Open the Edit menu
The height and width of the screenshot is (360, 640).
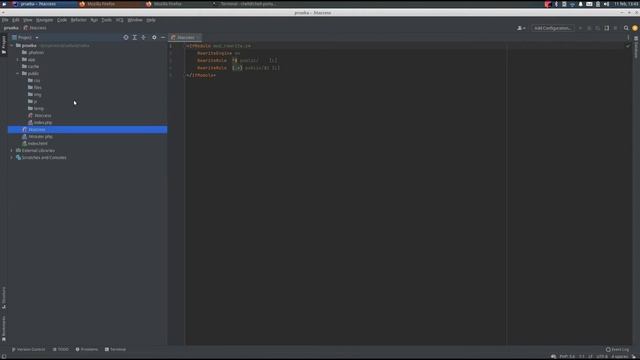tap(16, 20)
